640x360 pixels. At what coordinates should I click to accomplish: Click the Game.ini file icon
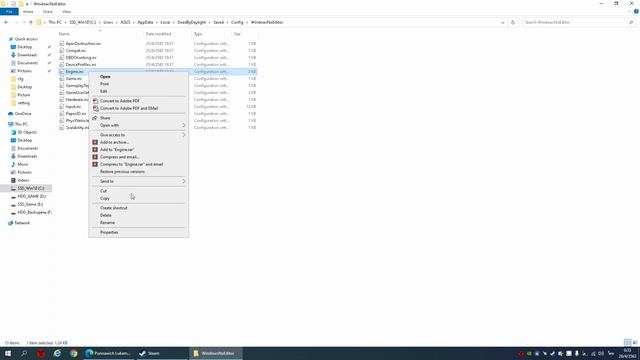pyautogui.click(x=62, y=78)
